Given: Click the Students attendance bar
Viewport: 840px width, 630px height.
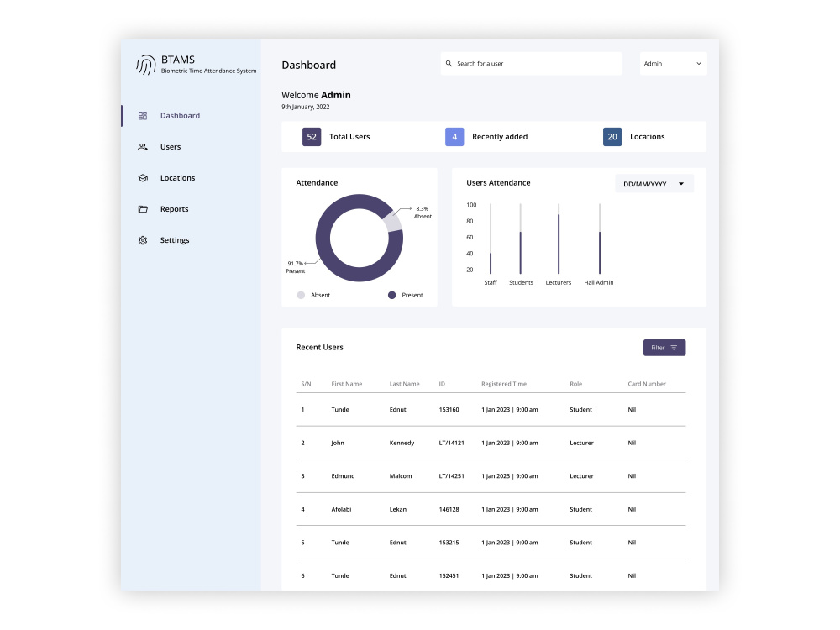Looking at the screenshot, I should point(520,239).
